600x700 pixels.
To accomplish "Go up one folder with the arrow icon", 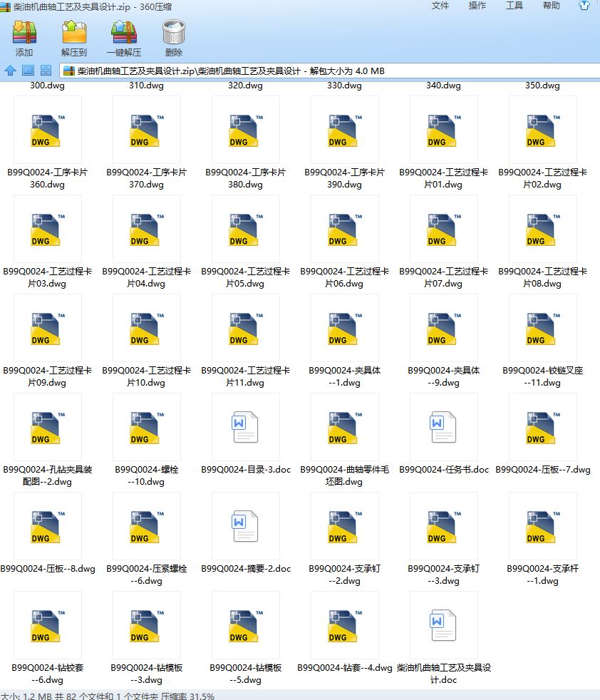I will [11, 71].
